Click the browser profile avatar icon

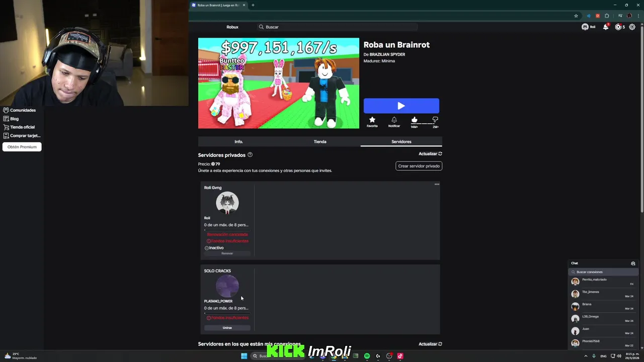pos(629,16)
